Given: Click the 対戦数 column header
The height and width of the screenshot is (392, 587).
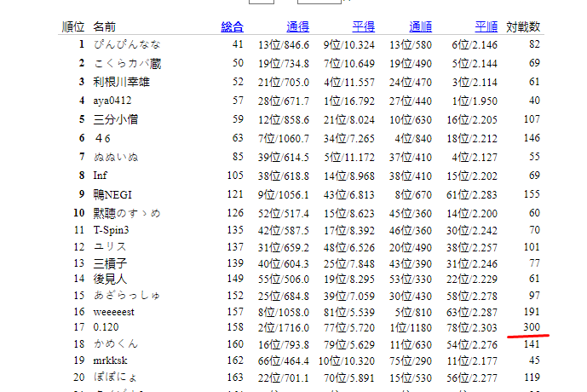Looking at the screenshot, I should tap(523, 27).
